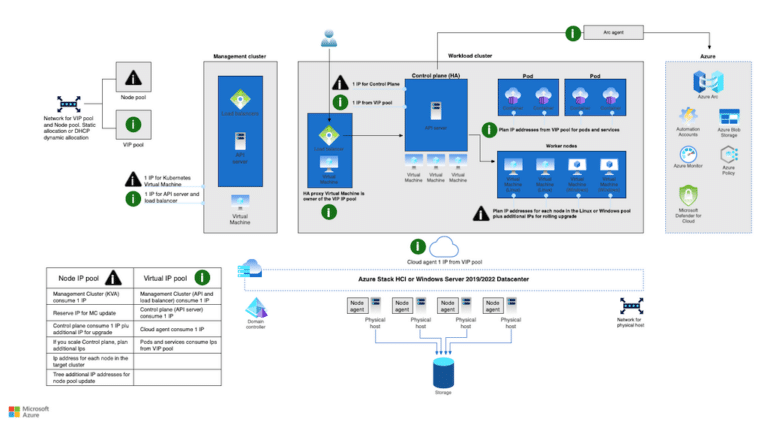Open the Azure Arc icon

click(708, 81)
